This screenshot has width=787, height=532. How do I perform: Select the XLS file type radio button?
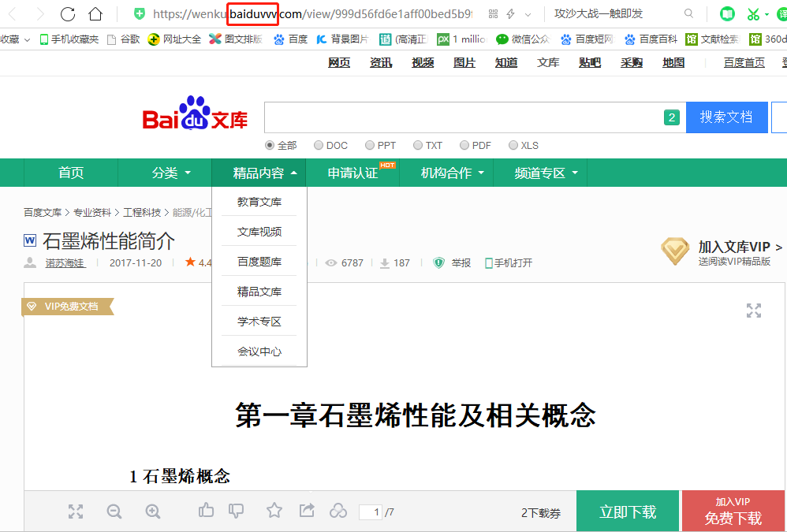(x=513, y=145)
